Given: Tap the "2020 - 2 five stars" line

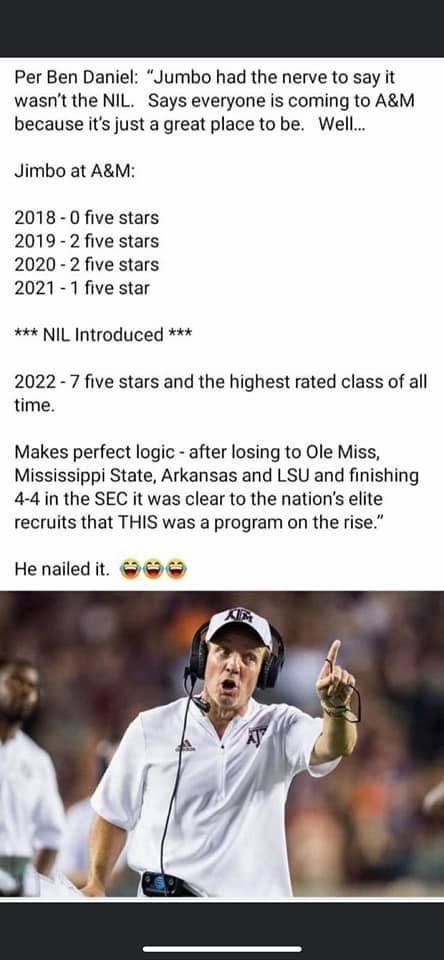Looking at the screenshot, I should [86, 264].
